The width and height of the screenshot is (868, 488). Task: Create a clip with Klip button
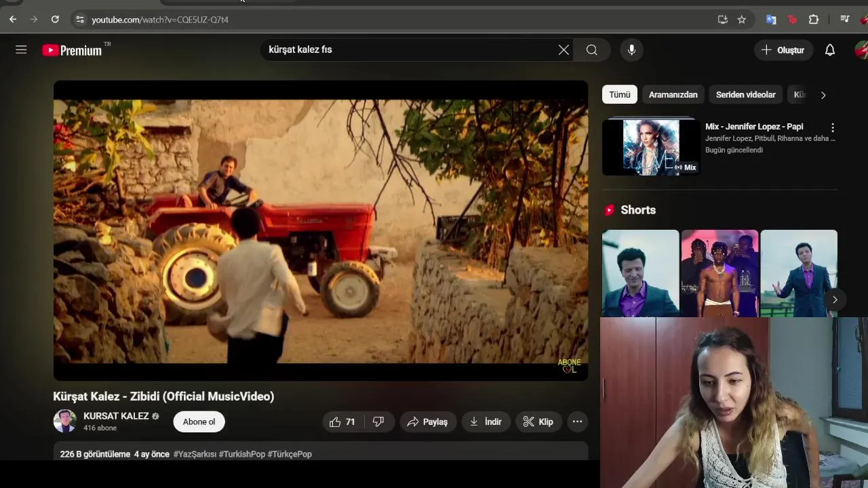(x=538, y=422)
